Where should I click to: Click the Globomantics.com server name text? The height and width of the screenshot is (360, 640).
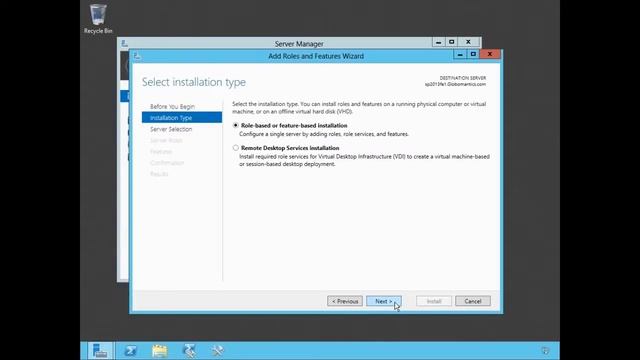coord(455,84)
